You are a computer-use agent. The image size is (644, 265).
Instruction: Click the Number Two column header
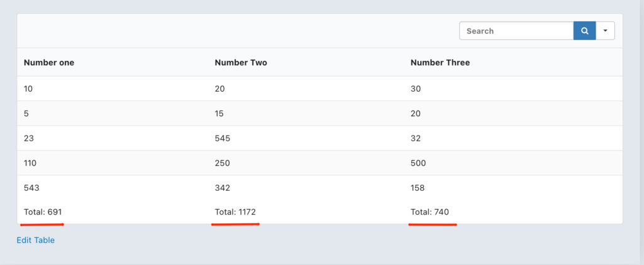[241, 63]
